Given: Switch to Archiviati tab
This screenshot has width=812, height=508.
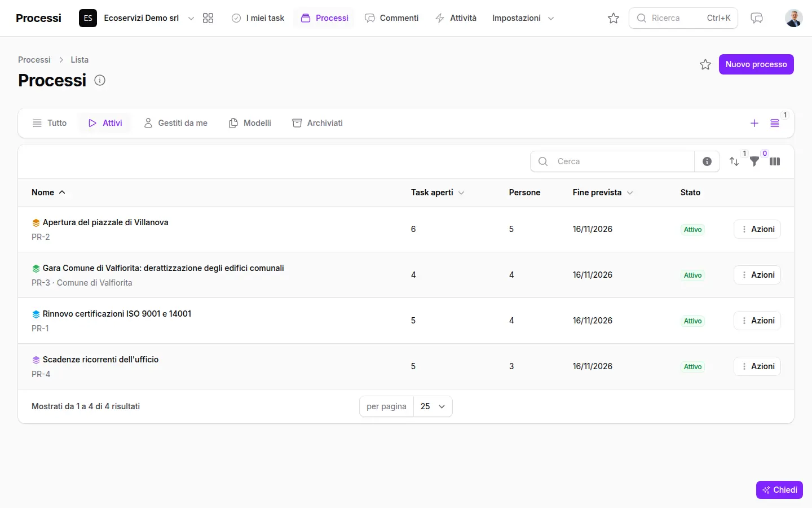Looking at the screenshot, I should pos(317,123).
